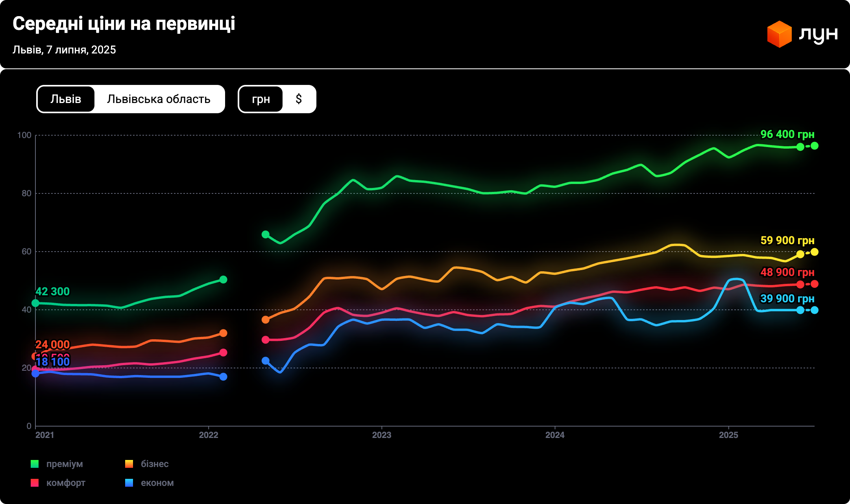Click the red комфорт legend swatch

click(x=35, y=483)
